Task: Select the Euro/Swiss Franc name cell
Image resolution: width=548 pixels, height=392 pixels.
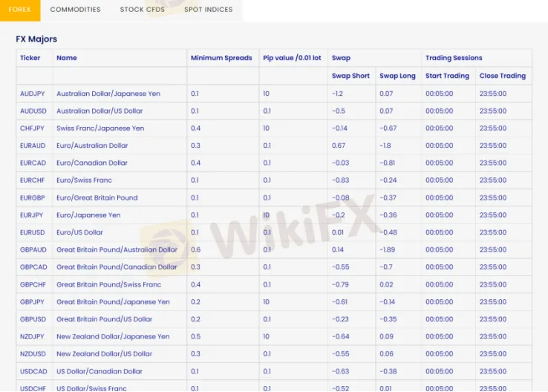Action: [84, 180]
